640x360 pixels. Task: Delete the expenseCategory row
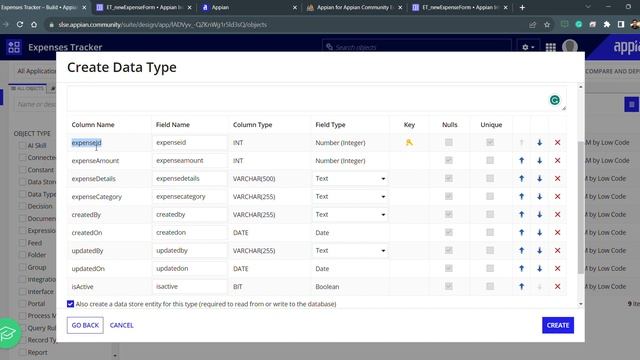(557, 197)
